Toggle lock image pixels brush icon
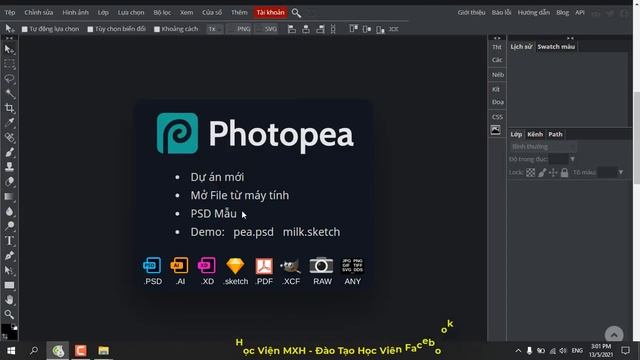640x360 pixels. tap(542, 173)
